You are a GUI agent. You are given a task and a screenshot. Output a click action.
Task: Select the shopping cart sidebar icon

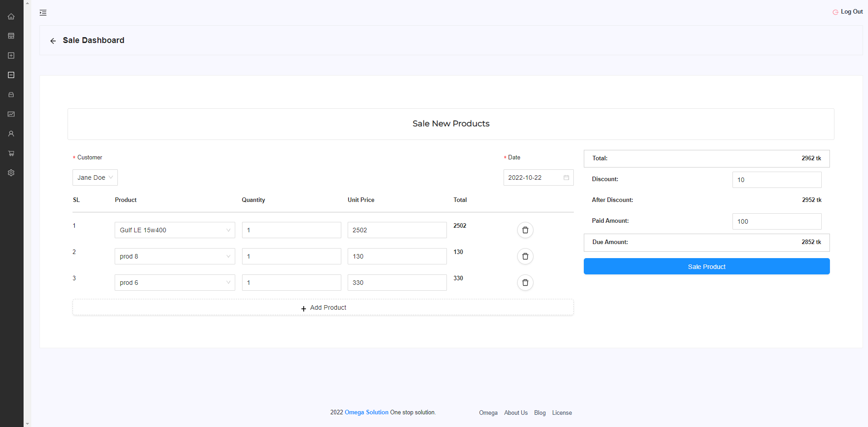(11, 153)
